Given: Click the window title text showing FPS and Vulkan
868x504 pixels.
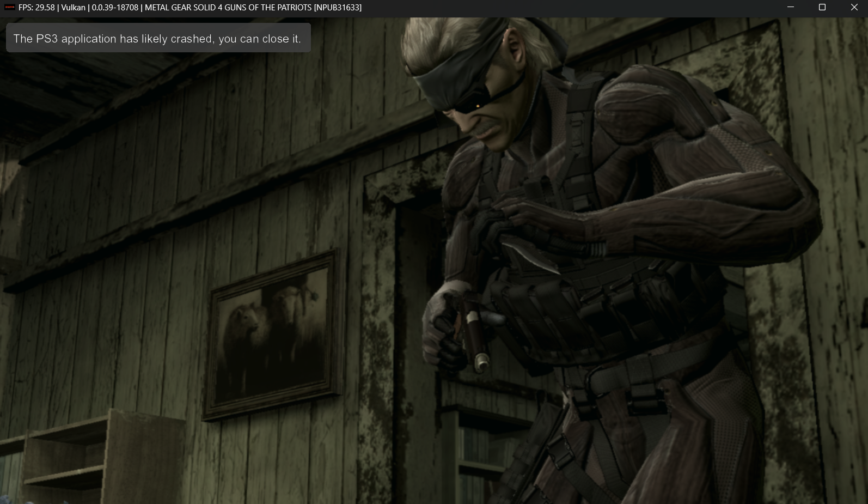Looking at the screenshot, I should point(190,8).
